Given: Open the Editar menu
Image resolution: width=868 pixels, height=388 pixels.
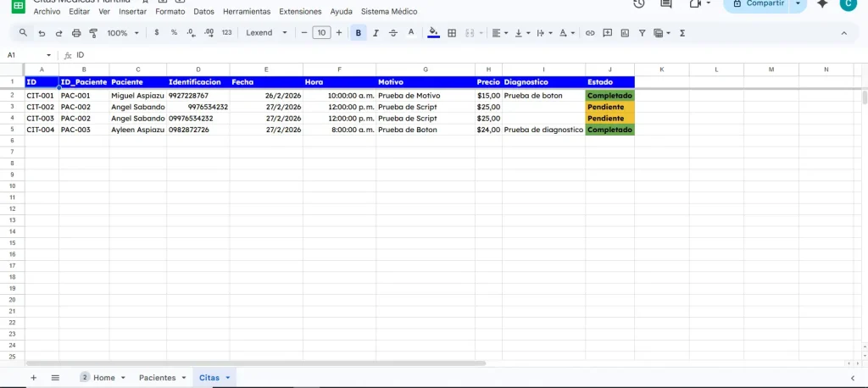Looking at the screenshot, I should coord(80,11).
